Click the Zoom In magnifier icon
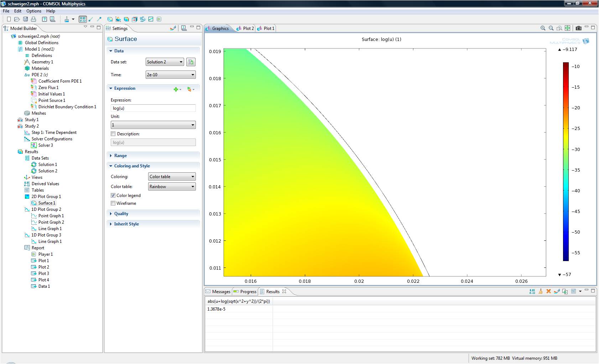 543,28
